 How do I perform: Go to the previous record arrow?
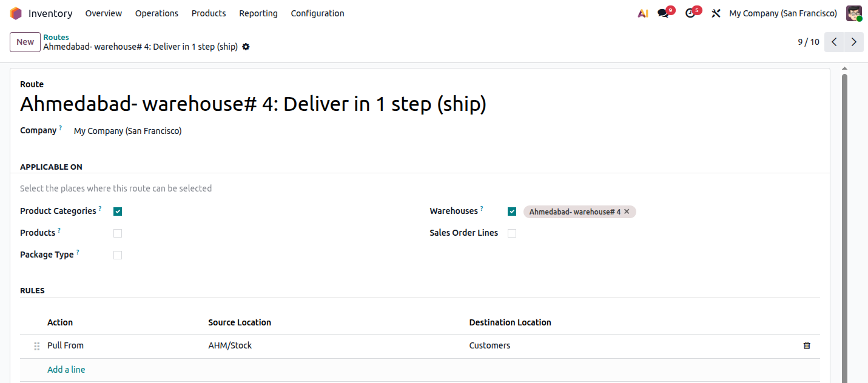point(834,42)
